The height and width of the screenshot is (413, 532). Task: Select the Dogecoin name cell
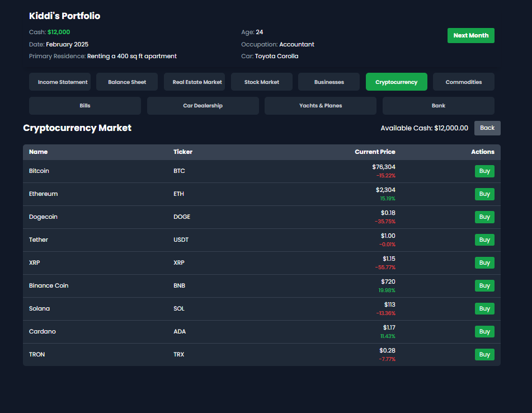43,217
